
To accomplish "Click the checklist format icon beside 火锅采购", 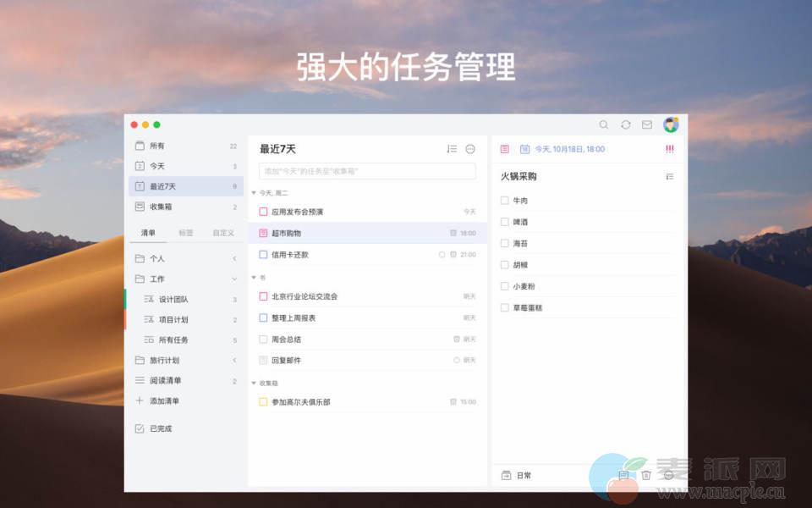I will coord(669,177).
